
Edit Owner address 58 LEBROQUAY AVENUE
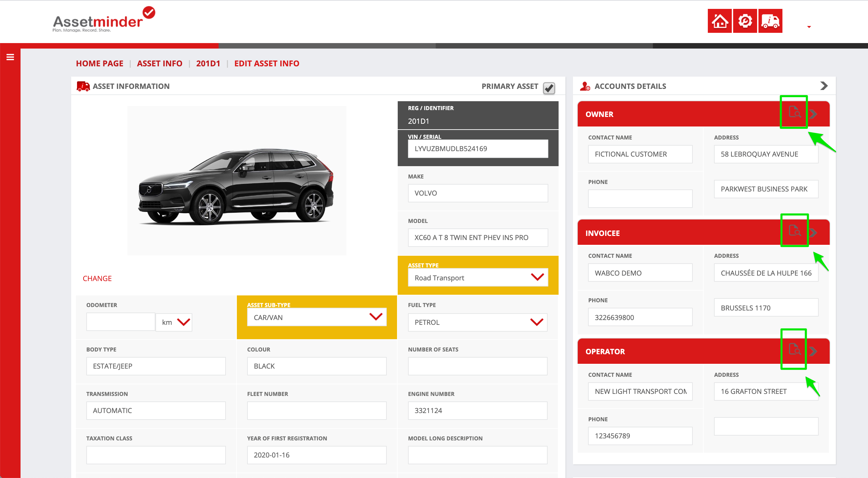point(766,154)
